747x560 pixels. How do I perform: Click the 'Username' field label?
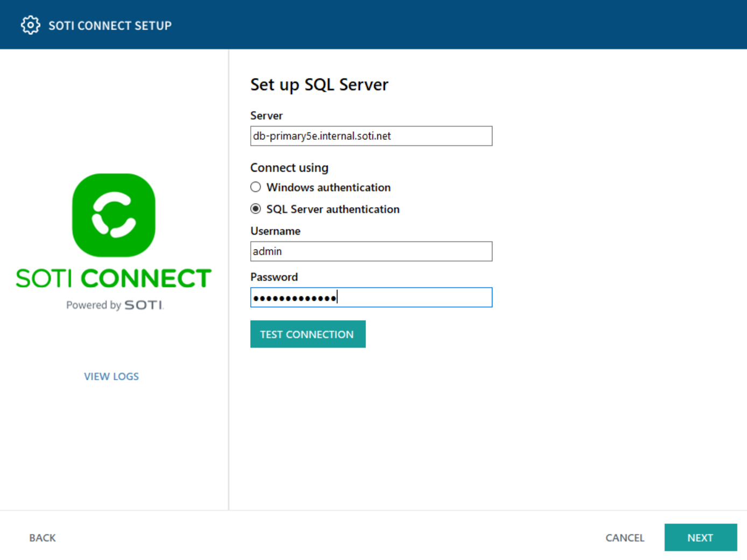click(x=276, y=231)
